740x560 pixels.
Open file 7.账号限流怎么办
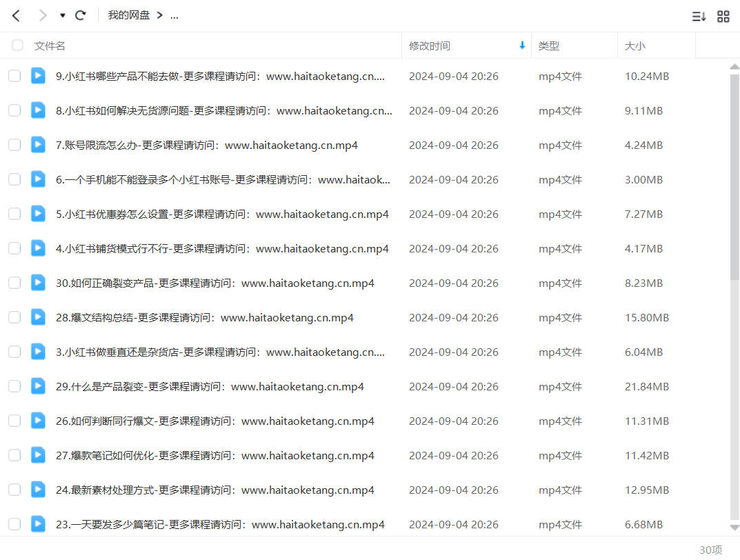tap(207, 146)
